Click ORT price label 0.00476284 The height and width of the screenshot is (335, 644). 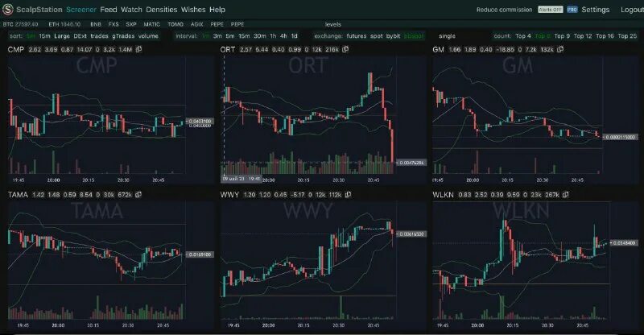(411, 163)
